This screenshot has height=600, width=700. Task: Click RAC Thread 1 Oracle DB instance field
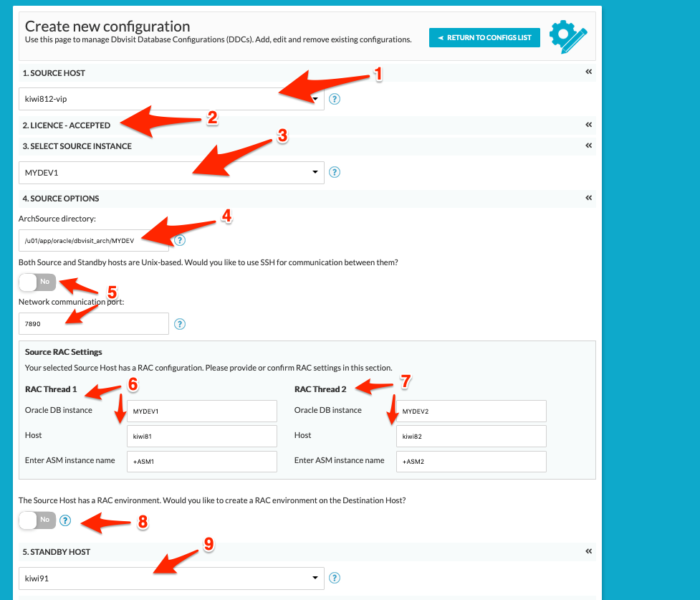pyautogui.click(x=202, y=411)
